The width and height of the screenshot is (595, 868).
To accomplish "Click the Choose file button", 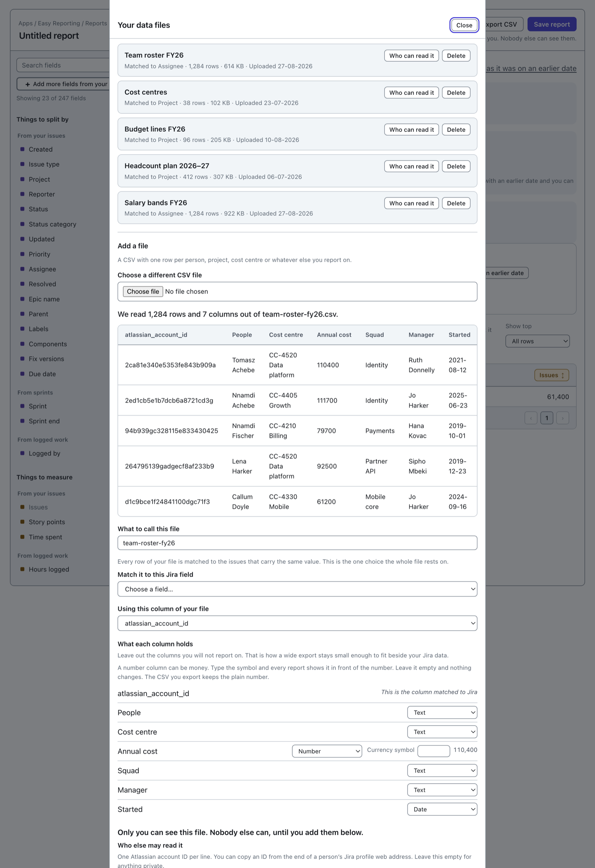I will tap(143, 292).
